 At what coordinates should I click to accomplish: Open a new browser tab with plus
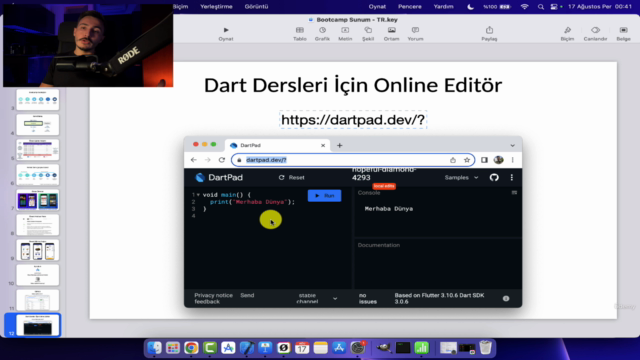[340, 145]
